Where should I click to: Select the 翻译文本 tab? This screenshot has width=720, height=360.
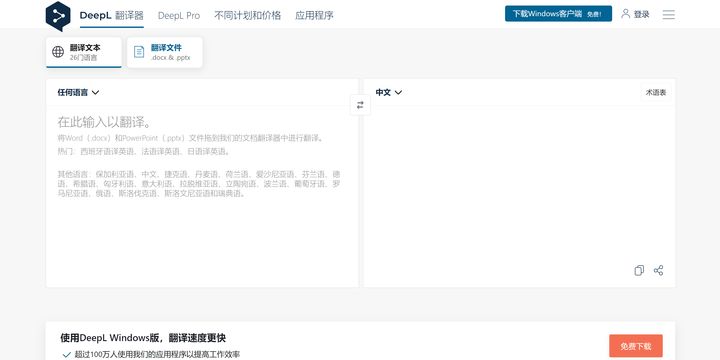click(84, 52)
